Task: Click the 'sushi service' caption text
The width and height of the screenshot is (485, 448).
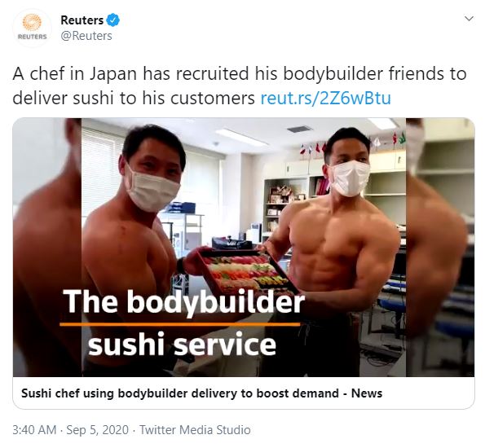Action: click(182, 344)
